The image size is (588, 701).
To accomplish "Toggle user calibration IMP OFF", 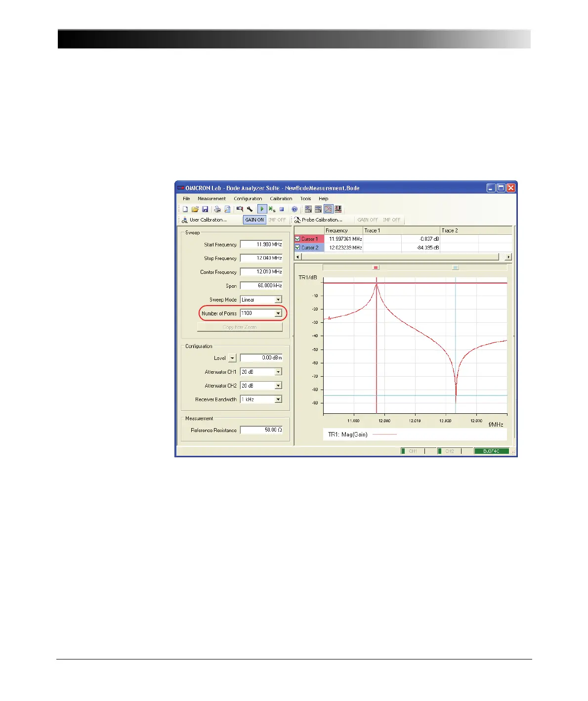I will click(277, 220).
